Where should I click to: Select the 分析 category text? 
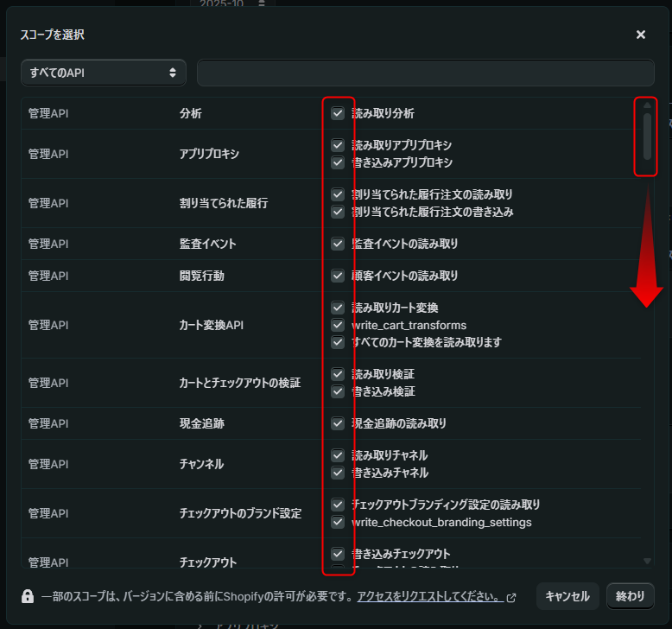coord(190,114)
